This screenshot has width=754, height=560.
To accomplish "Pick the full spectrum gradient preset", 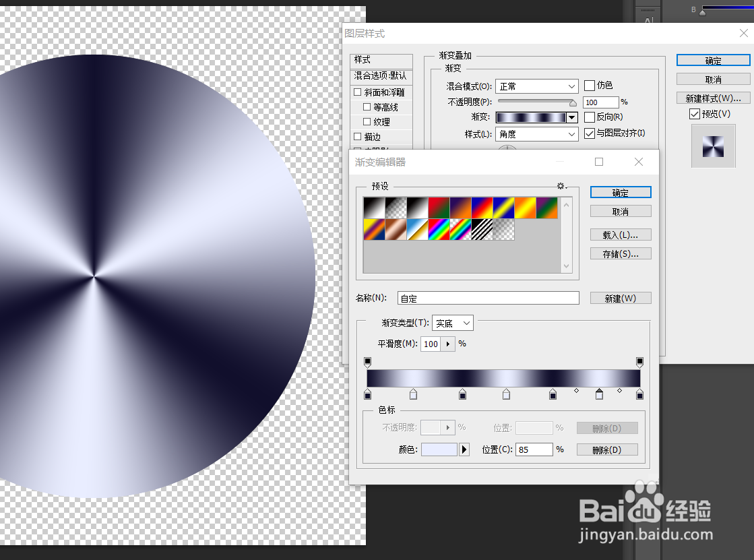I will 439,230.
